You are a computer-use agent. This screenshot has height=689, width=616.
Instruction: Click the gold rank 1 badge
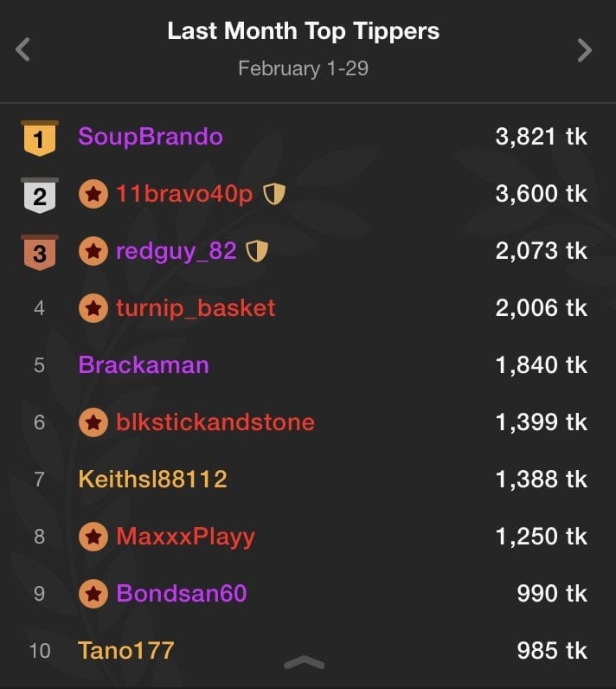coord(40,138)
